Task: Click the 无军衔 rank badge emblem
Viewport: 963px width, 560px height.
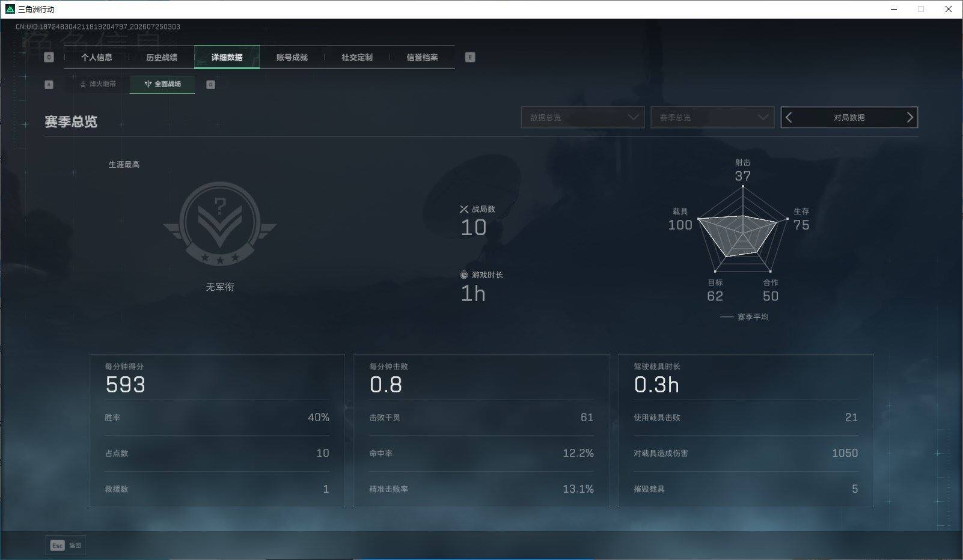Action: 220,224
